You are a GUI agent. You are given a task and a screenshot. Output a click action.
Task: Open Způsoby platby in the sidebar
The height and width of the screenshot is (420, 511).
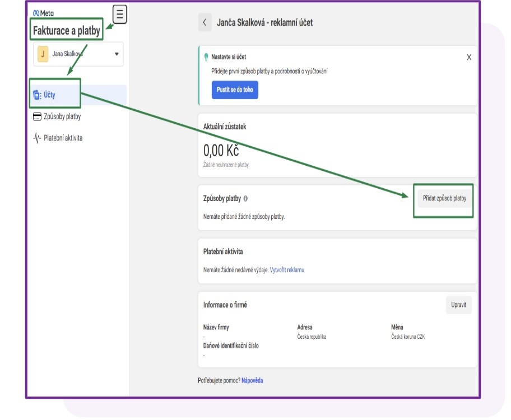click(x=62, y=116)
